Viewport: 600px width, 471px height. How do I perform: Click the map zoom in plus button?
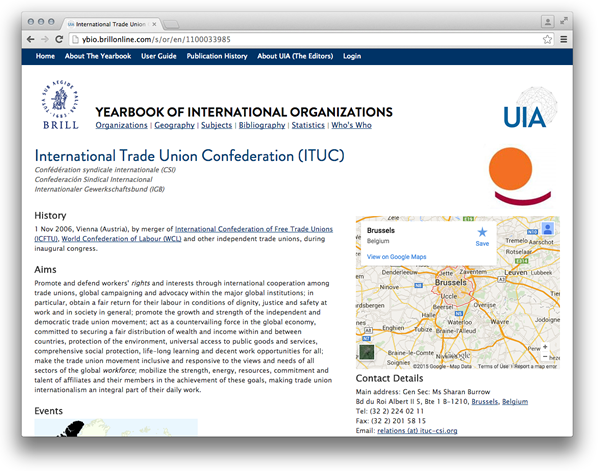point(545,347)
